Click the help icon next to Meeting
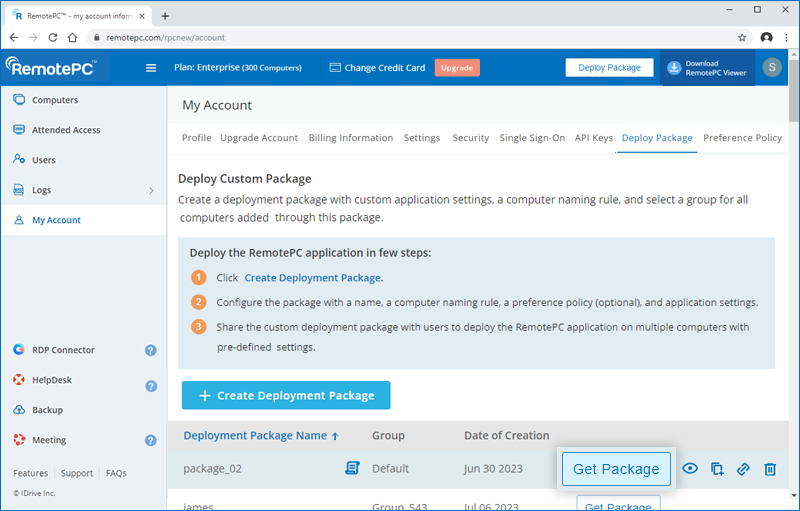This screenshot has height=511, width=800. pyautogui.click(x=151, y=441)
